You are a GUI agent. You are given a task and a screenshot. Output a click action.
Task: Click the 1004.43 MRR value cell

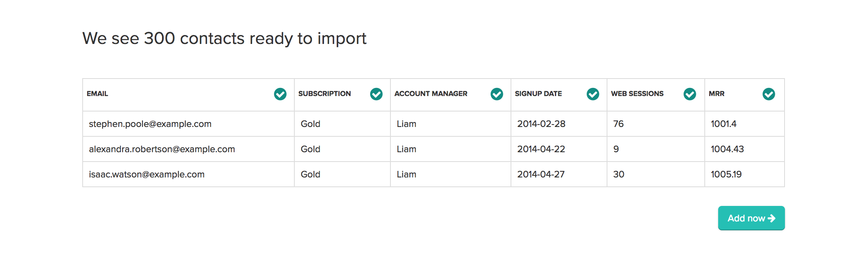(727, 149)
